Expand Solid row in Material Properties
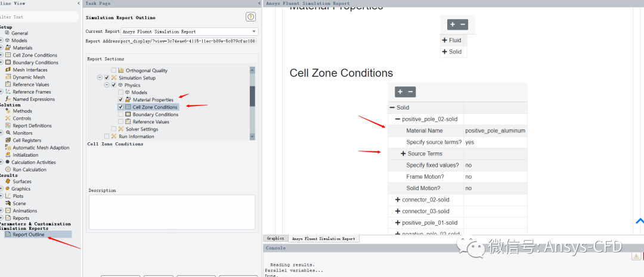Viewport: 644px width, 277px height. 444,52
